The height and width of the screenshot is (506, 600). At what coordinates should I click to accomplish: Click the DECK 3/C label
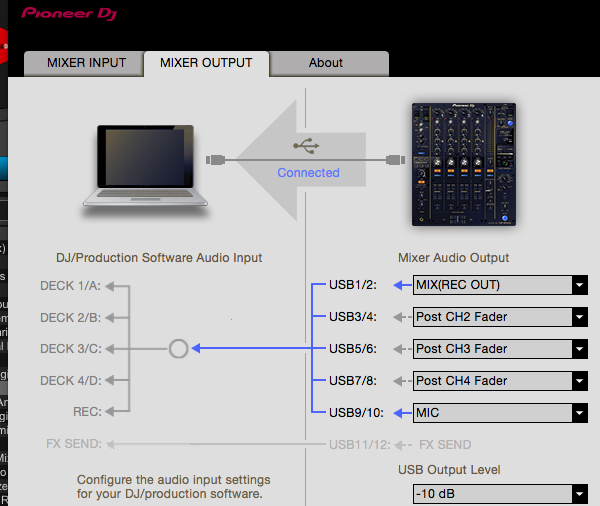pos(71,349)
